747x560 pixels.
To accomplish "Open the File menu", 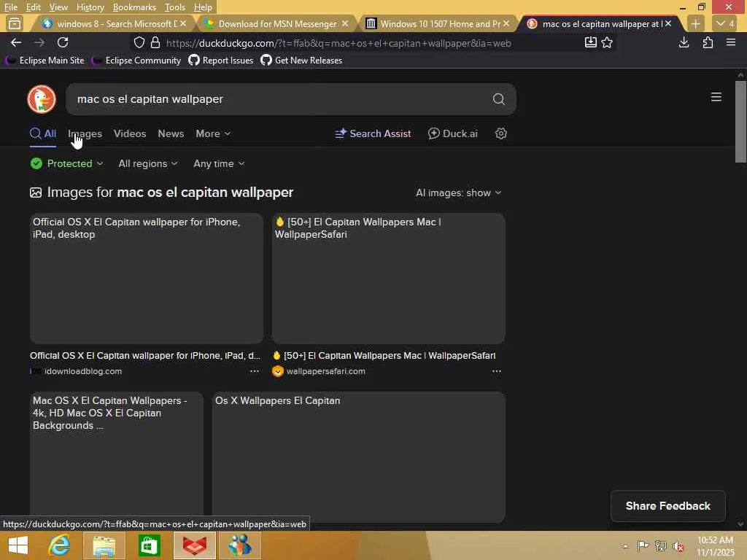I will [x=10, y=7].
